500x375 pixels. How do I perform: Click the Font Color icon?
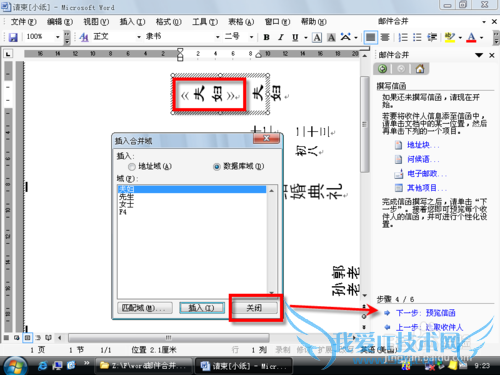[x=471, y=37]
